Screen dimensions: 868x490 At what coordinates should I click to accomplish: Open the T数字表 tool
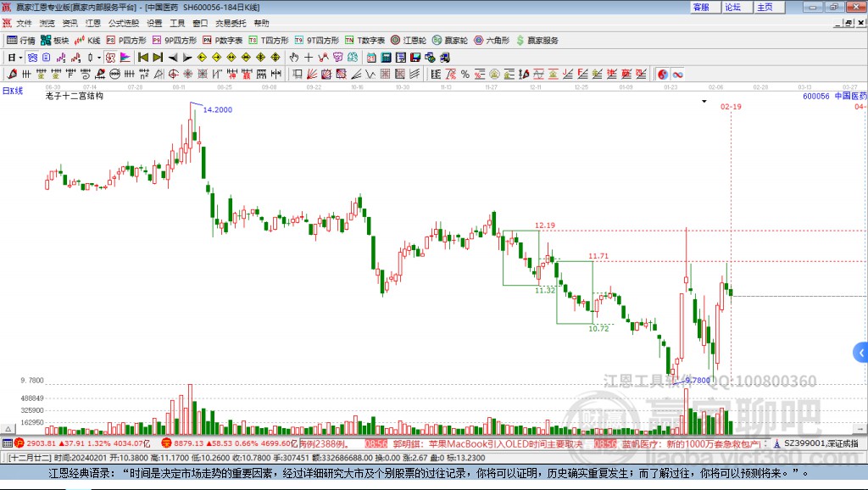364,41
